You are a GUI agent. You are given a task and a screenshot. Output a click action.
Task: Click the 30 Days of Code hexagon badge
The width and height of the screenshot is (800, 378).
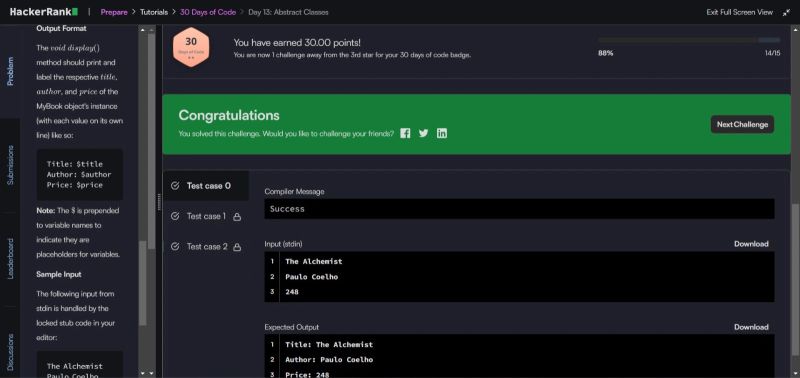coord(191,46)
